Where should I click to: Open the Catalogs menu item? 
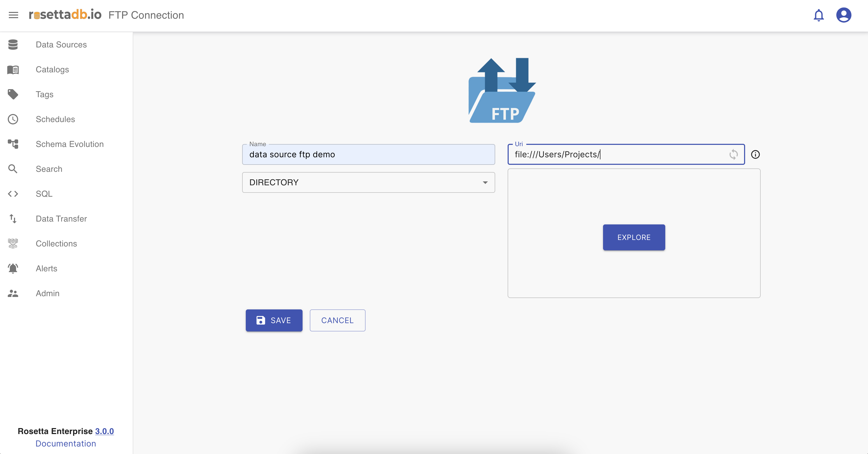click(x=52, y=69)
